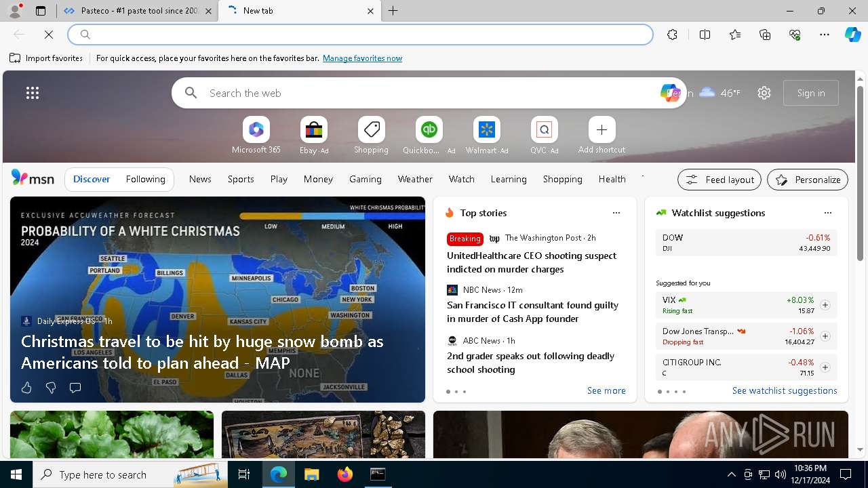The image size is (868, 488).
Task: Open File Explorer from taskbar
Action: (x=311, y=474)
